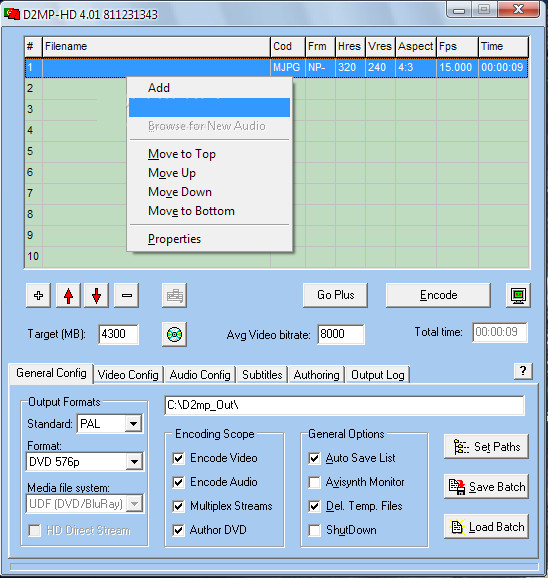This screenshot has height=578, width=548.
Task: Click the Go Plus button
Action: [x=335, y=295]
